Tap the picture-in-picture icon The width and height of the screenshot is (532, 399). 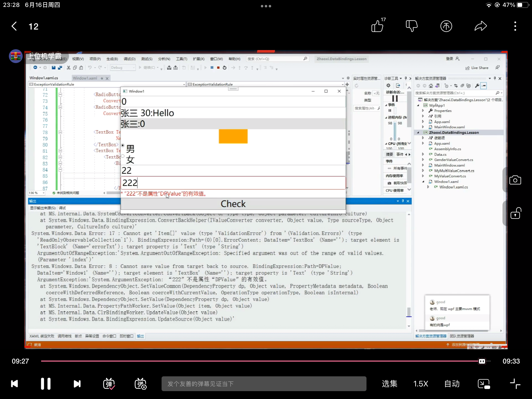tap(484, 384)
